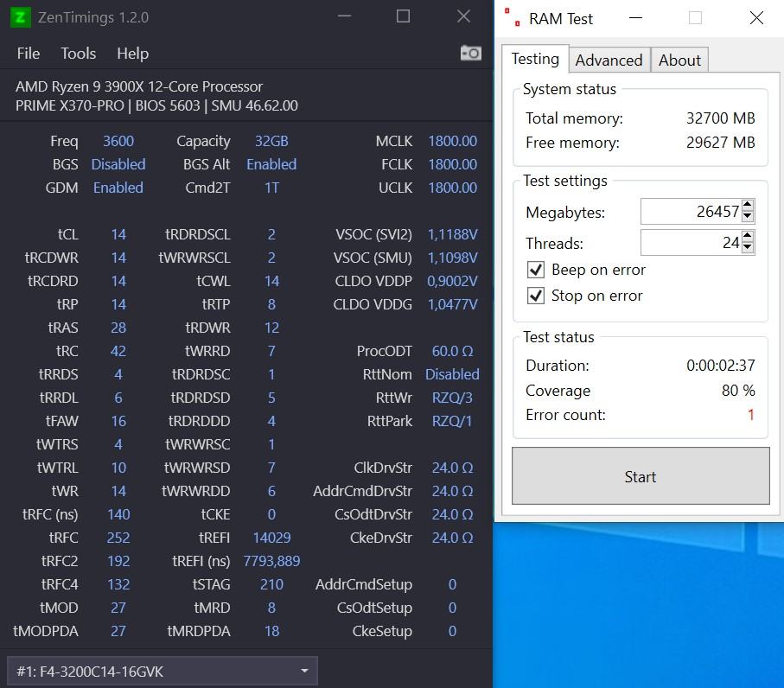
Task: Click the BGS Alt Enabled value
Action: (271, 164)
